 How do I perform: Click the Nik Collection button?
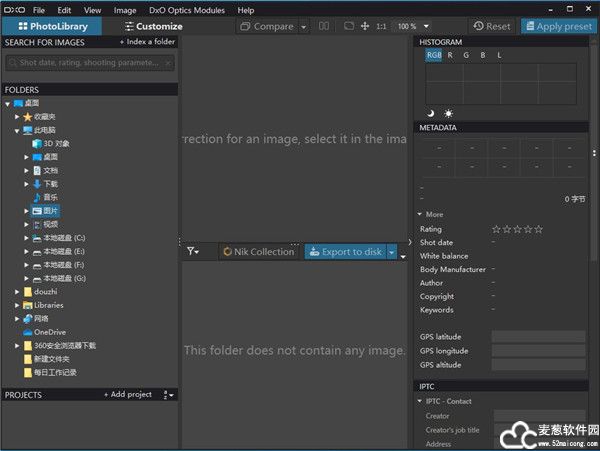[x=259, y=252]
